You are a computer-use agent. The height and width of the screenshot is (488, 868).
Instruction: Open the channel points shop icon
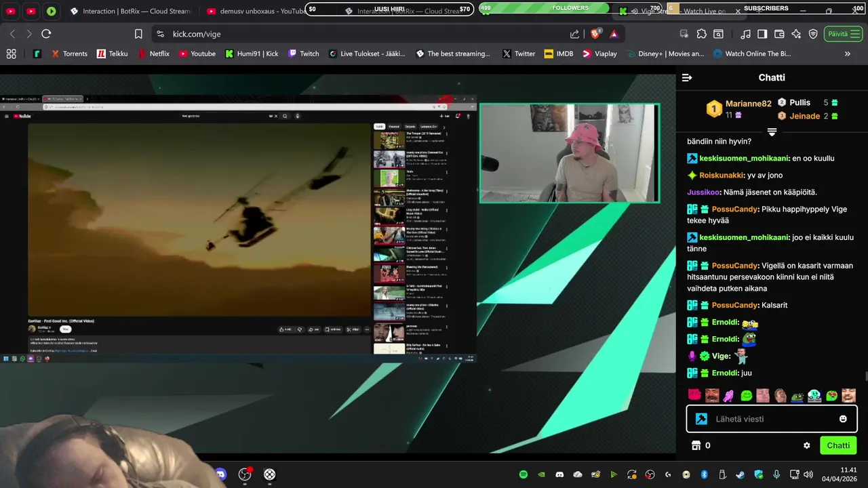click(695, 445)
